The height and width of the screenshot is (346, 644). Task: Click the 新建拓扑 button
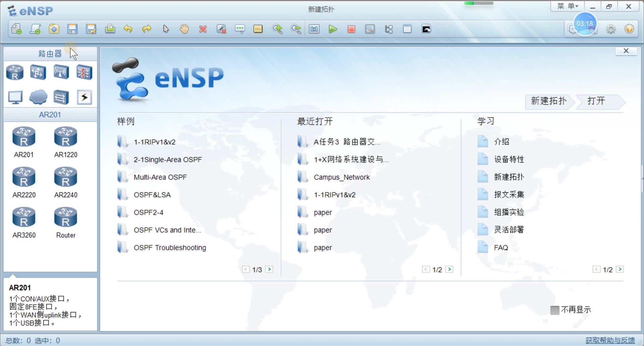click(549, 101)
